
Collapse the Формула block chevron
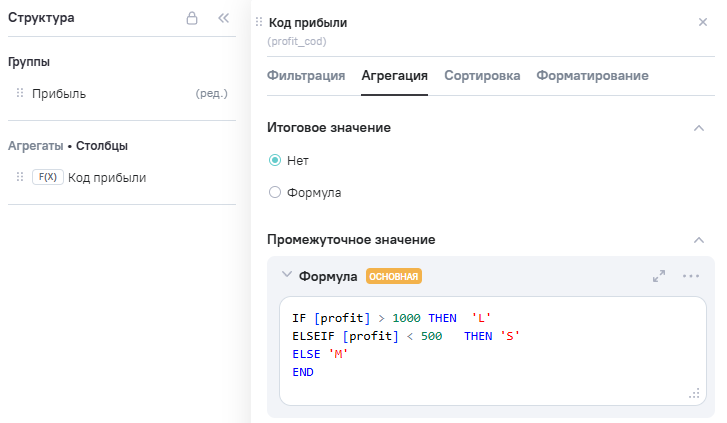(287, 275)
